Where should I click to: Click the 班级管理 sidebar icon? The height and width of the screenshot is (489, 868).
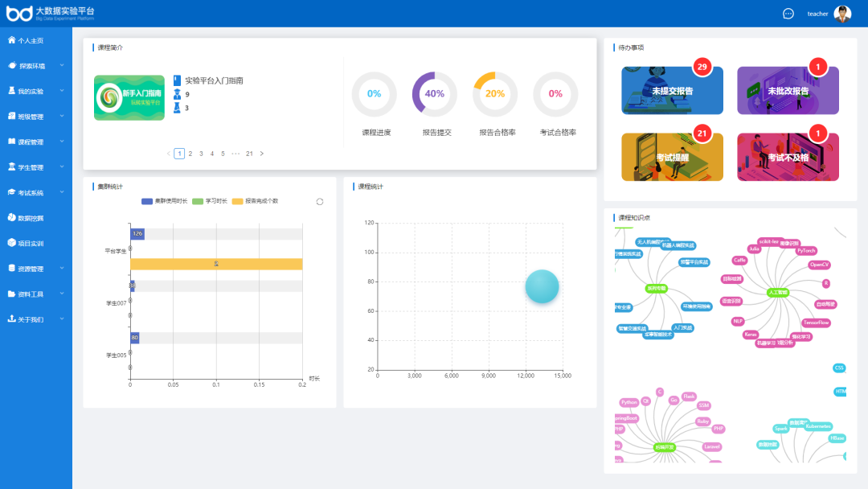(11, 116)
